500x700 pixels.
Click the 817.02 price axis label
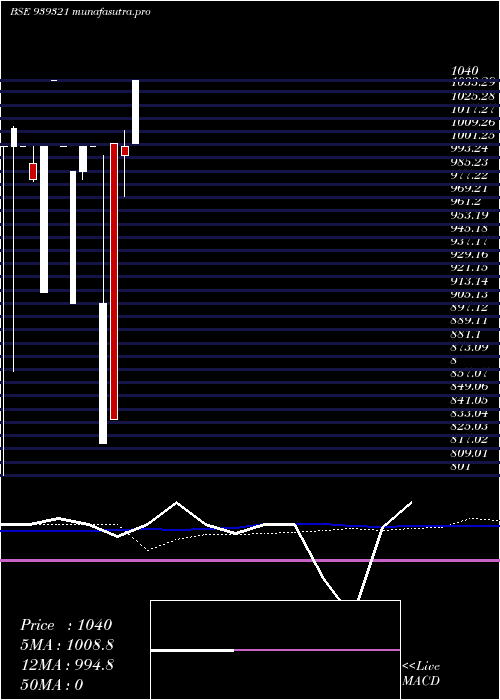coord(469,439)
